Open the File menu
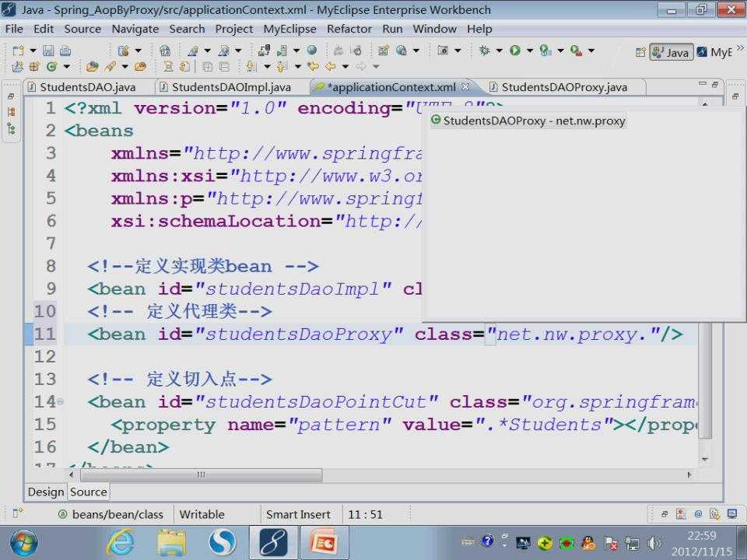The width and height of the screenshot is (747, 560). click(14, 29)
